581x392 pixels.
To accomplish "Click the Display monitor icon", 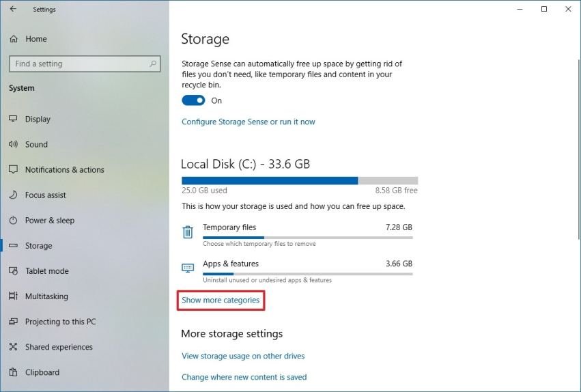I will pos(13,119).
